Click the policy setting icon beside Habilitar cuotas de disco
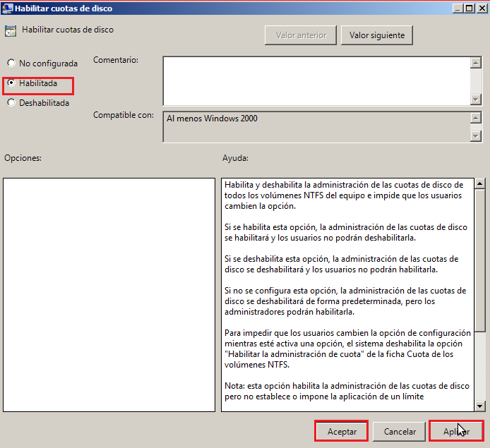The width and height of the screenshot is (490, 448). point(11,30)
